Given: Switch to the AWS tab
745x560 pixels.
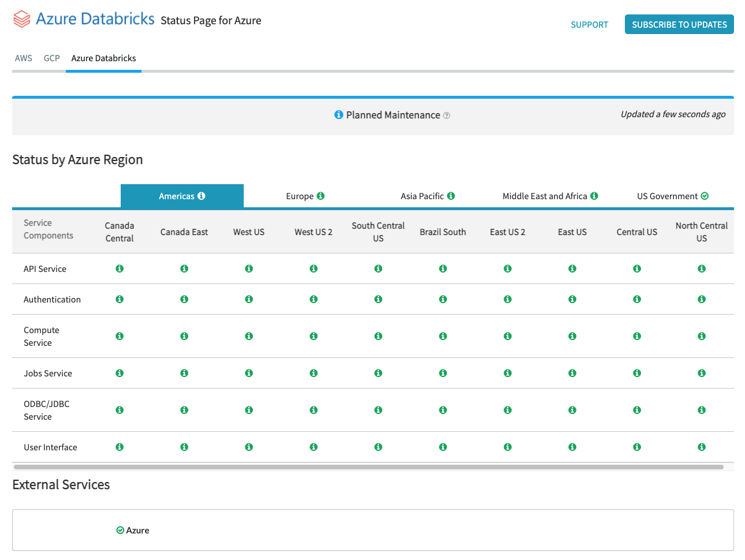Looking at the screenshot, I should click(x=24, y=58).
